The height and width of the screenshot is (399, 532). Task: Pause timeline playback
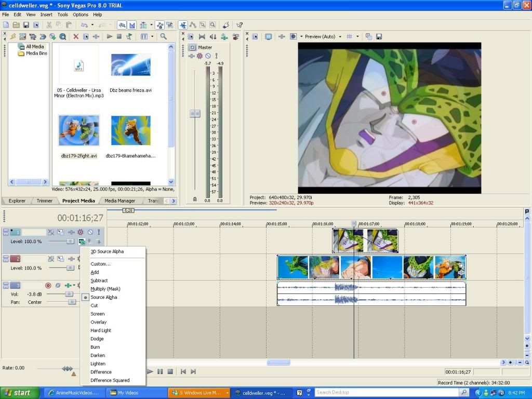coord(160,371)
